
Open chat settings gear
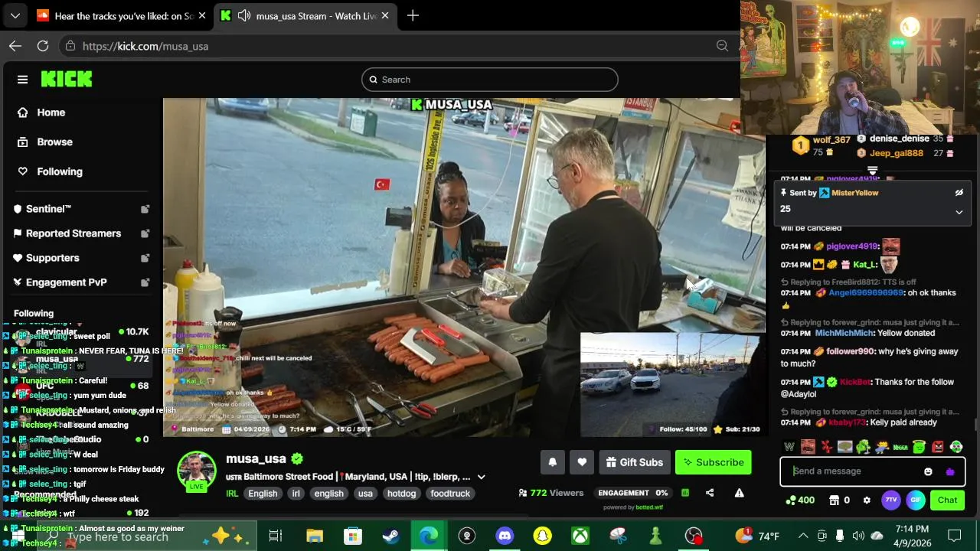click(867, 500)
